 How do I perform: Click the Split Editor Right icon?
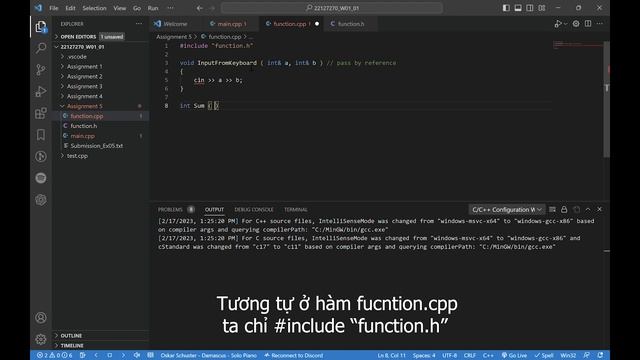click(x=588, y=24)
